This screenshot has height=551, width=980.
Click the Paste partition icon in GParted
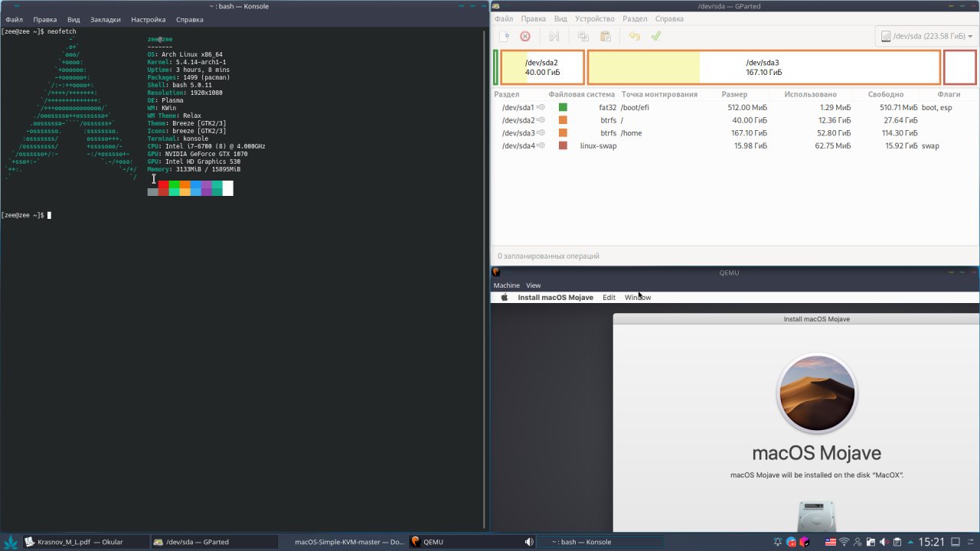606,36
